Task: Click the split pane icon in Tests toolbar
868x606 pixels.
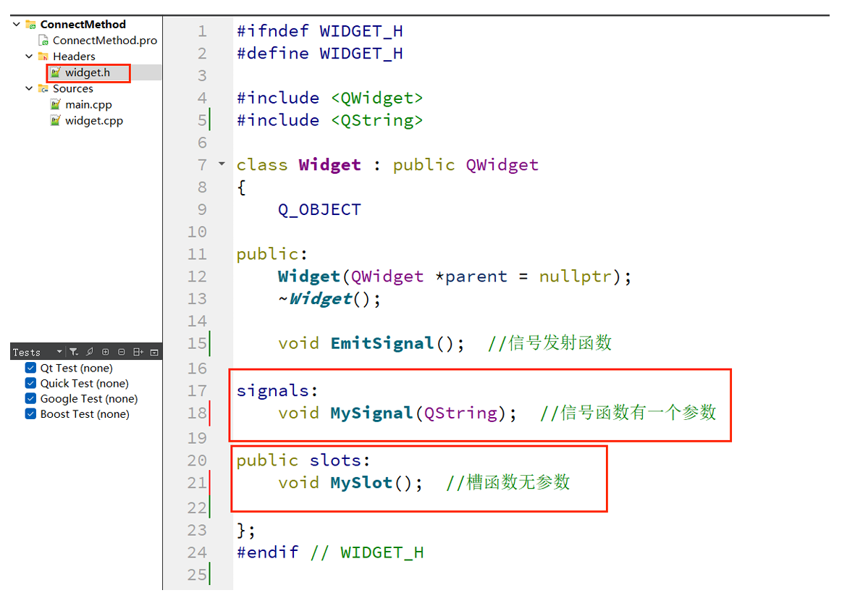Action: point(138,352)
